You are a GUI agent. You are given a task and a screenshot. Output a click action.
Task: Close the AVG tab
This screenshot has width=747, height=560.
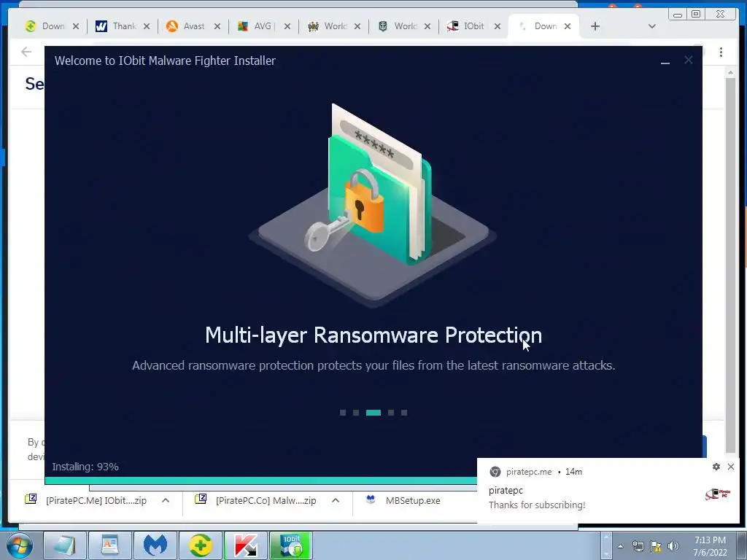click(287, 26)
